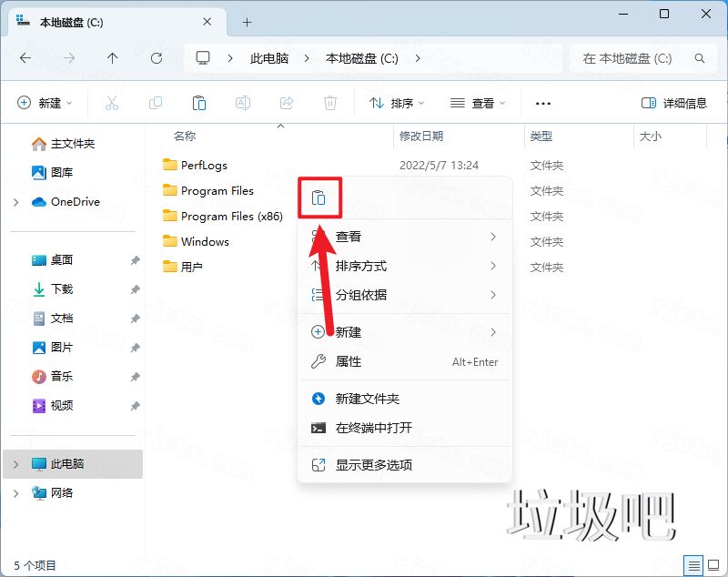Select the Cut icon on the toolbar
The width and height of the screenshot is (728, 577).
click(111, 102)
